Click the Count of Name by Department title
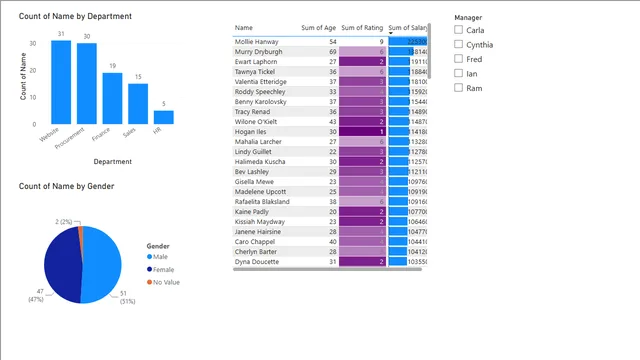 click(x=75, y=16)
